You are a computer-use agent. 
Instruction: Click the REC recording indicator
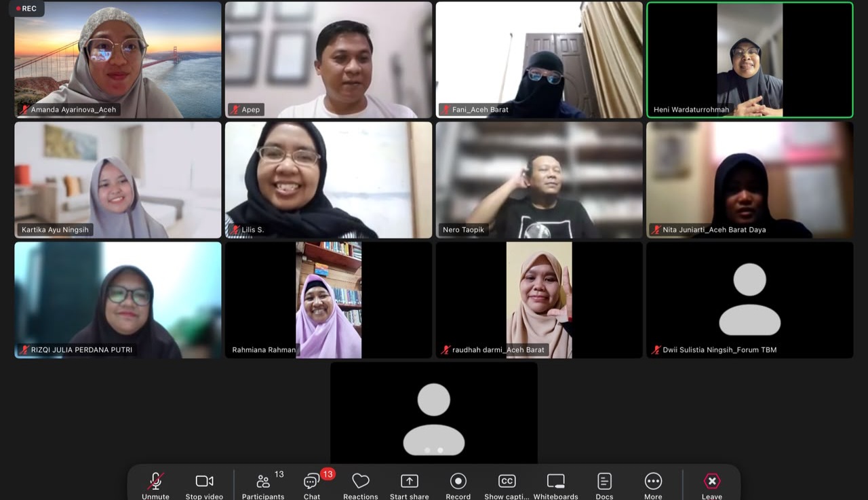pyautogui.click(x=27, y=9)
